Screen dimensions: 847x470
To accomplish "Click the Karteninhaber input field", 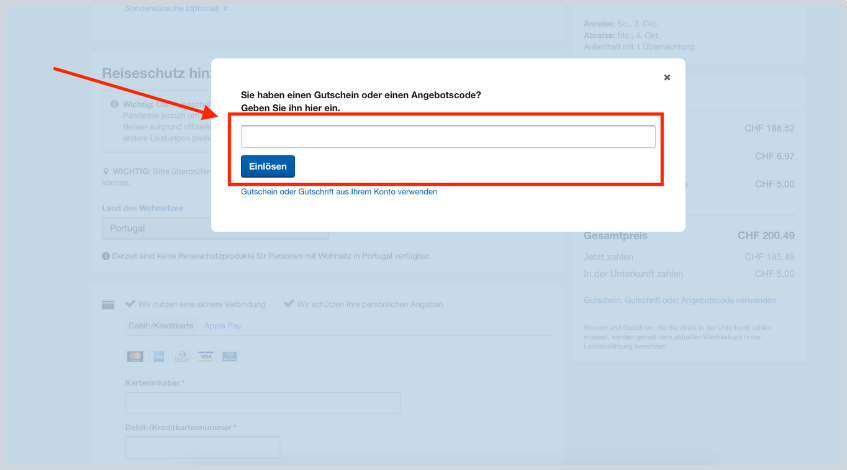I will tap(263, 403).
